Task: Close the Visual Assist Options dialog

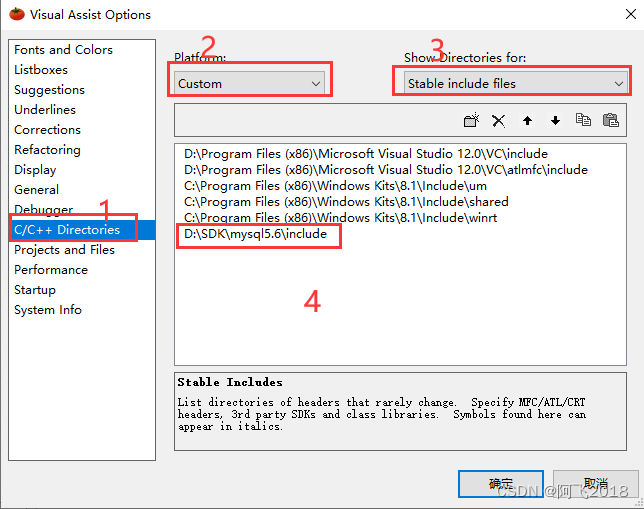Action: (x=630, y=14)
